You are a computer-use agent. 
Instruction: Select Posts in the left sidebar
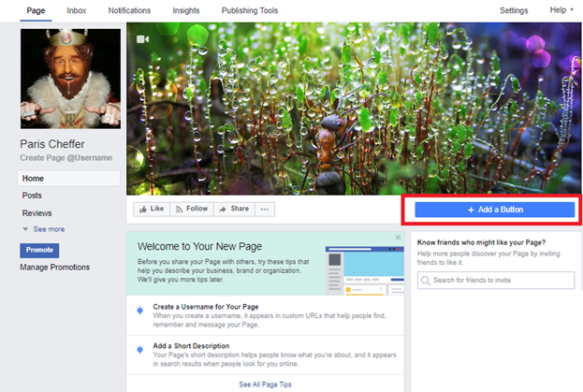(32, 196)
